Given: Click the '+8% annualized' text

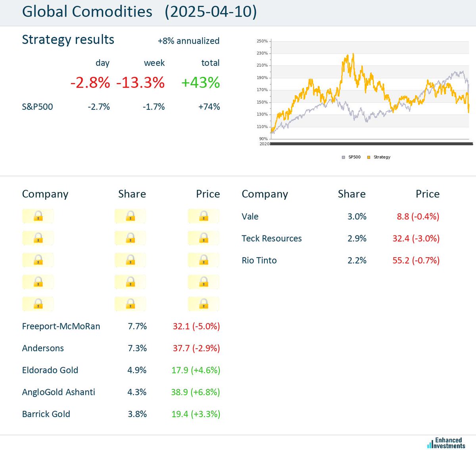Looking at the screenshot, I should coord(188,41).
